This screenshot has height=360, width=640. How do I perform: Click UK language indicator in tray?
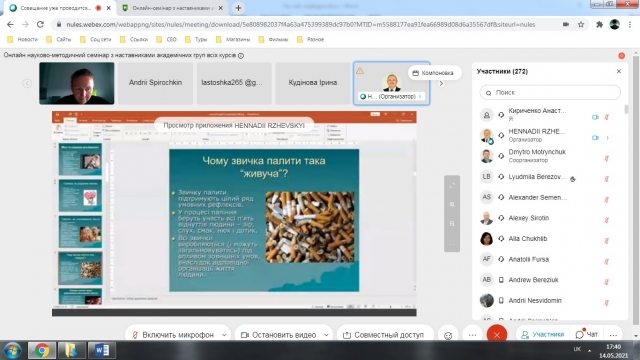(577, 349)
